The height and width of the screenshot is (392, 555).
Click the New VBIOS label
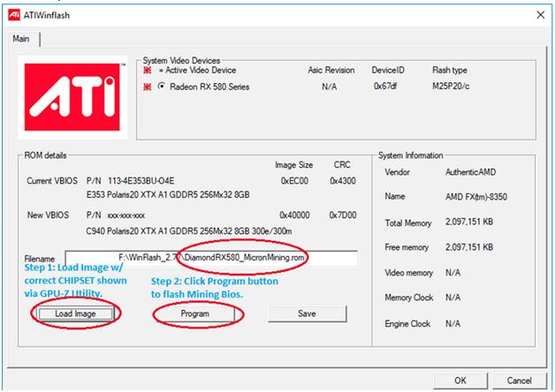coord(48,215)
